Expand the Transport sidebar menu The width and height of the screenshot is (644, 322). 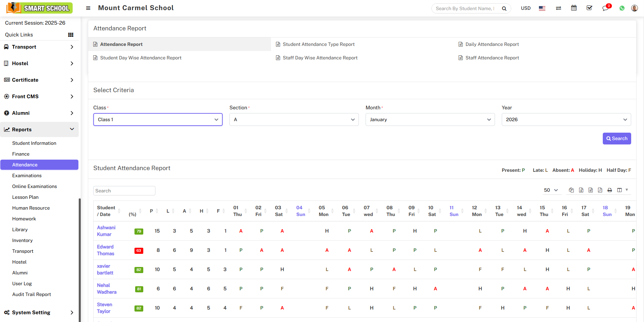click(39, 47)
